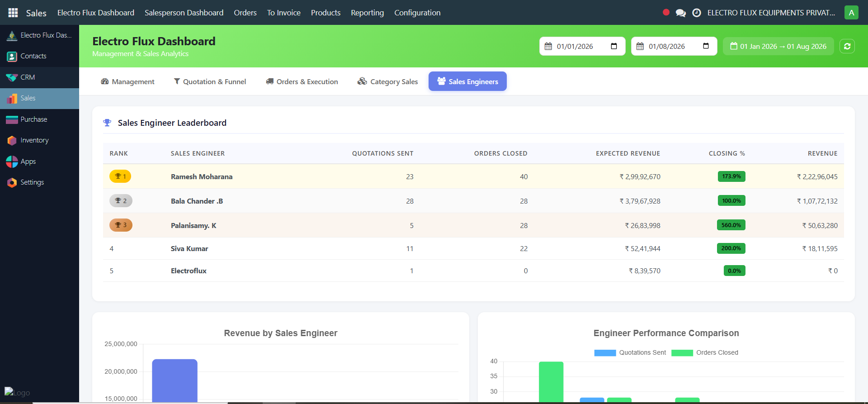Click the rank 1 gold trophy badge
Image resolution: width=868 pixels, height=404 pixels.
[x=120, y=176]
